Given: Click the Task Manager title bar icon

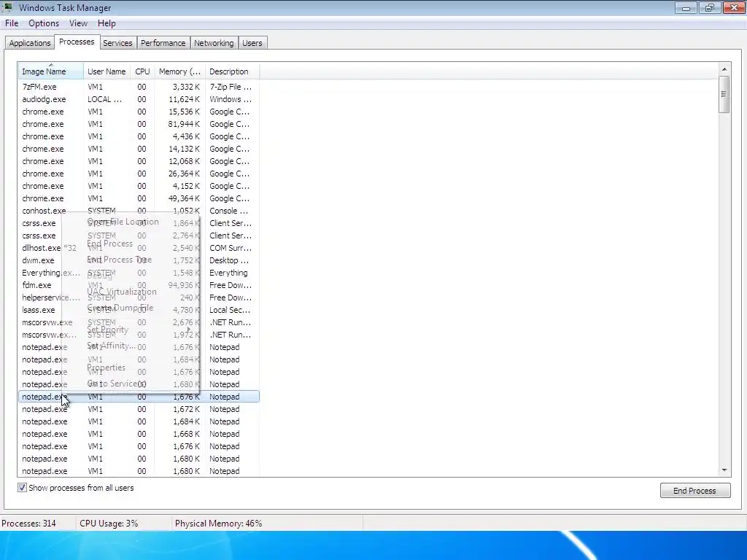Looking at the screenshot, I should coord(7,7).
